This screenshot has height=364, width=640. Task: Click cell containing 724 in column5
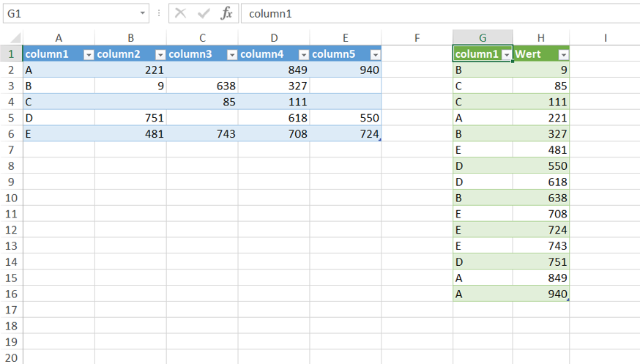pos(346,134)
